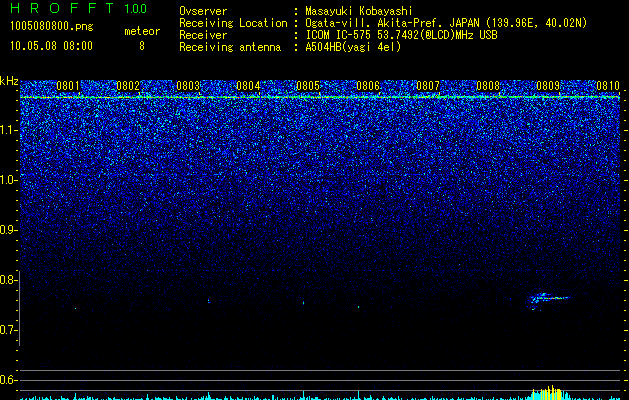629x400 pixels.
Task: Click the 0808 time marker
Action: (488, 86)
